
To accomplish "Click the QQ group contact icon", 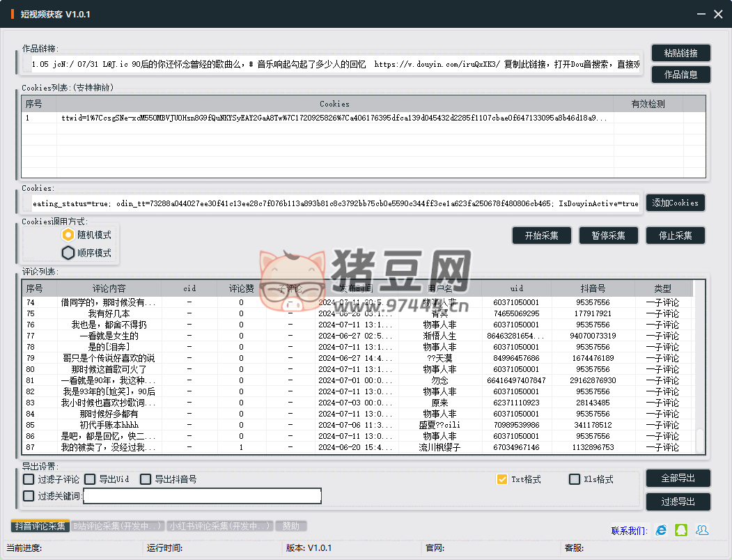I will tap(702, 530).
